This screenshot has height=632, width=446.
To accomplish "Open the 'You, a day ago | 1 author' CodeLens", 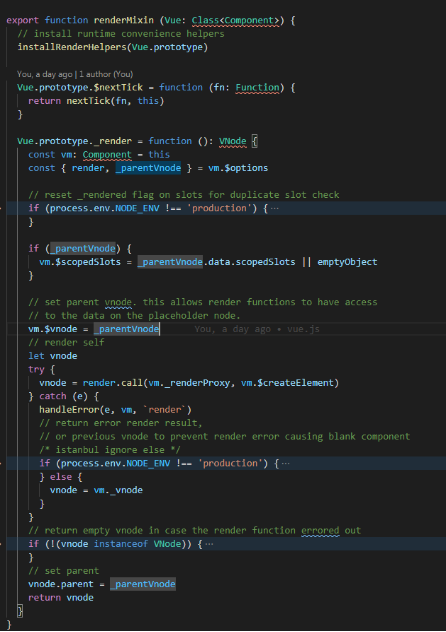I will click(x=75, y=74).
